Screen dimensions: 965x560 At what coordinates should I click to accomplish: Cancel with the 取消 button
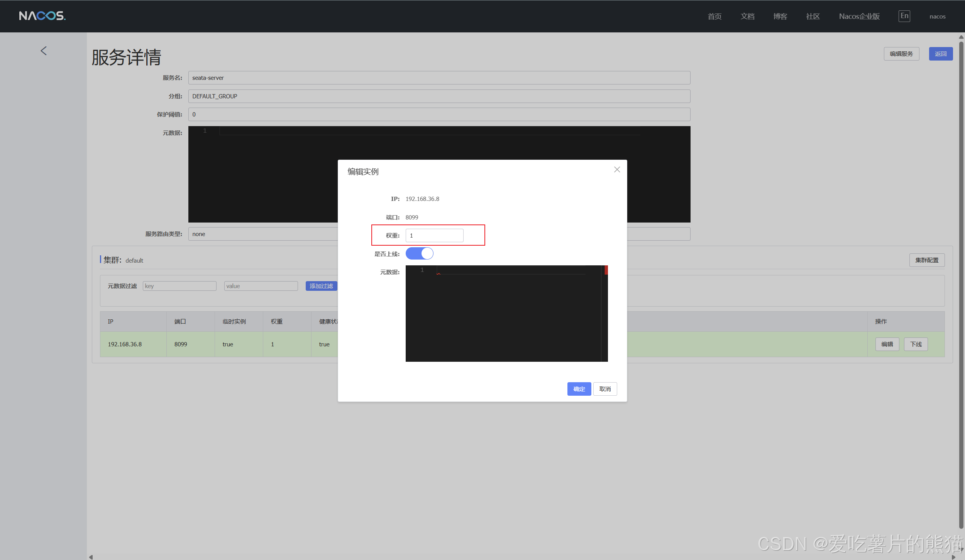[x=605, y=389]
